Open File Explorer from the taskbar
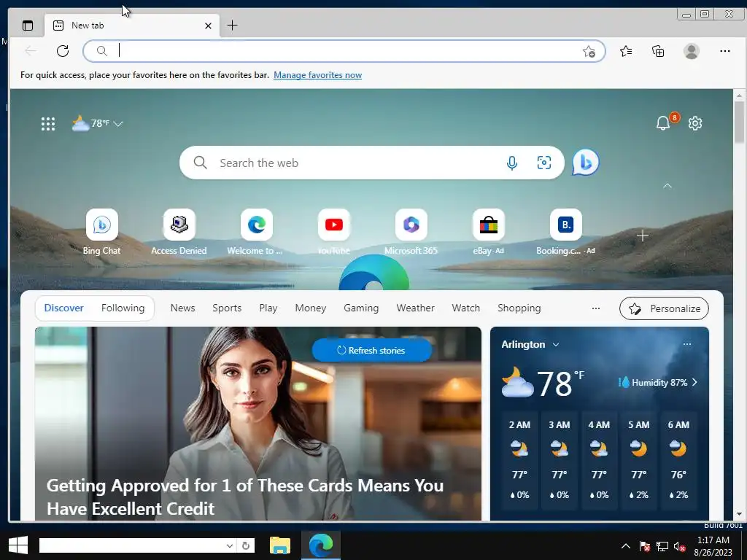This screenshot has height=560, width=747. click(280, 545)
